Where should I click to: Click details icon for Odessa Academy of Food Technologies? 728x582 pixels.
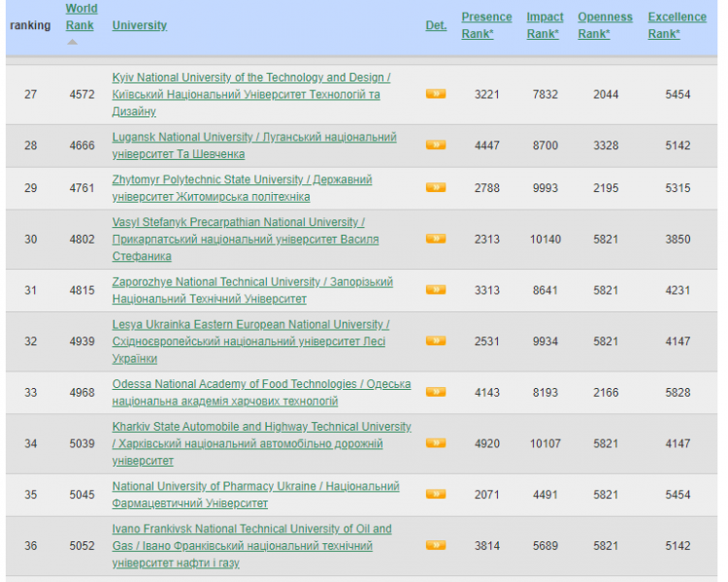[435, 393]
